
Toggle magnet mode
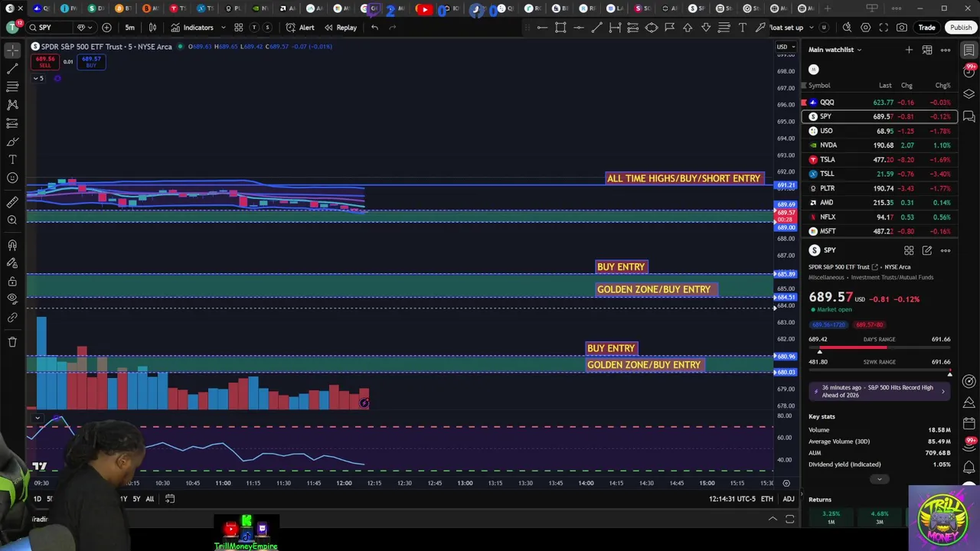pyautogui.click(x=12, y=245)
